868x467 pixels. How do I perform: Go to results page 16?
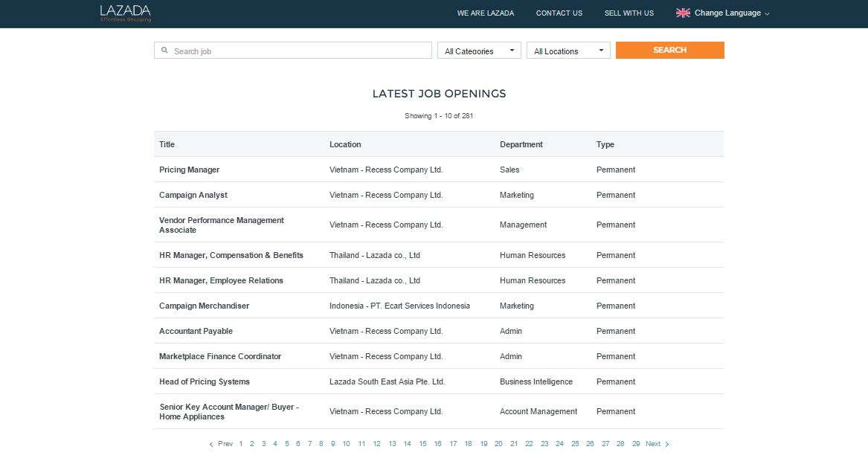[x=438, y=444]
